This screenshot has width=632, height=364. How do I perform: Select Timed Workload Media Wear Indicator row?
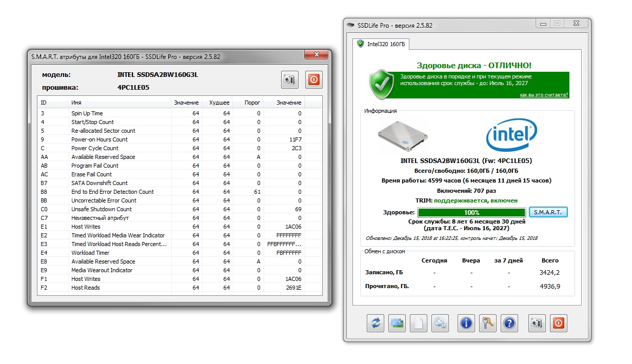click(180, 235)
